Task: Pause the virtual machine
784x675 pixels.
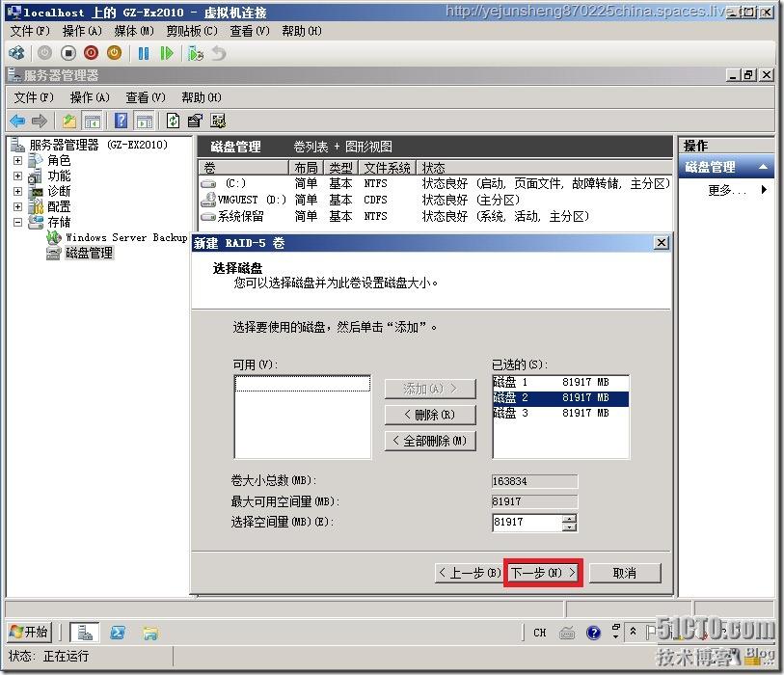Action: pos(144,53)
